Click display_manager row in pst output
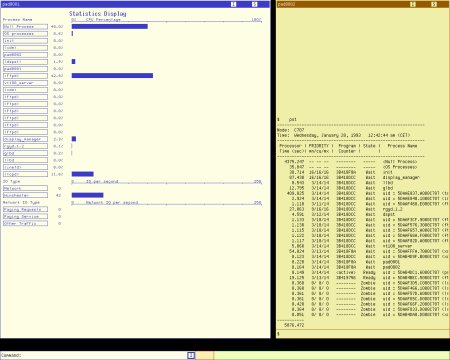The image size is (450, 360). click(354, 178)
